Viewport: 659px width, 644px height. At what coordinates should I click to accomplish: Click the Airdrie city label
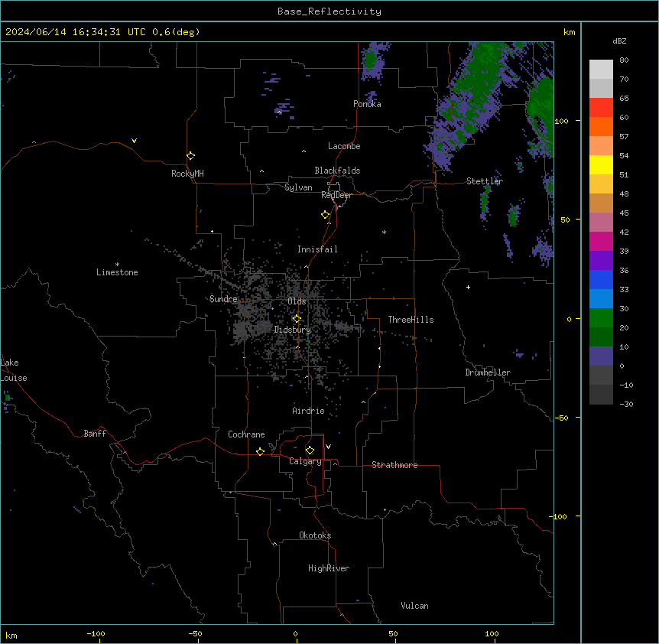point(309,411)
